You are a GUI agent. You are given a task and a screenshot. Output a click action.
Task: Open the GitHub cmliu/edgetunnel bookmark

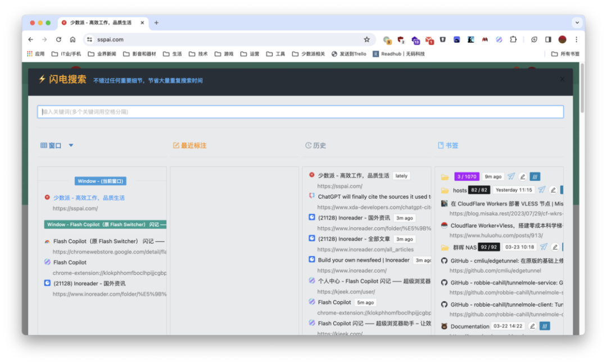tap(506, 261)
